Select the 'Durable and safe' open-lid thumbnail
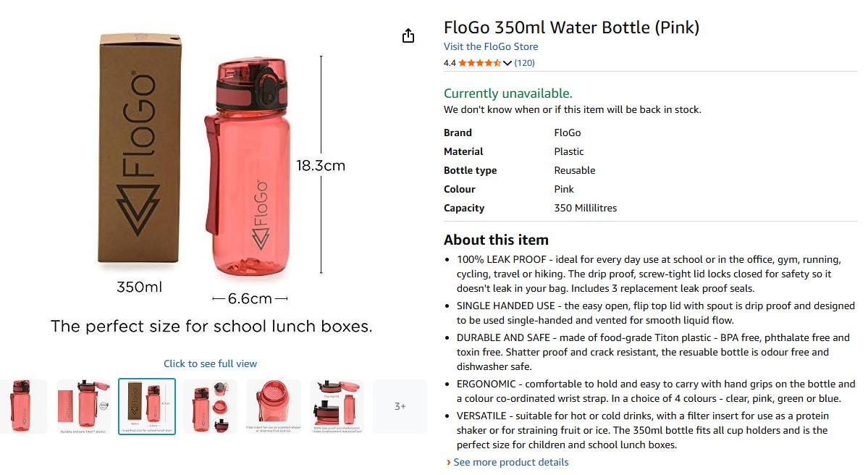Screen dimensions: 868x475 84,406
